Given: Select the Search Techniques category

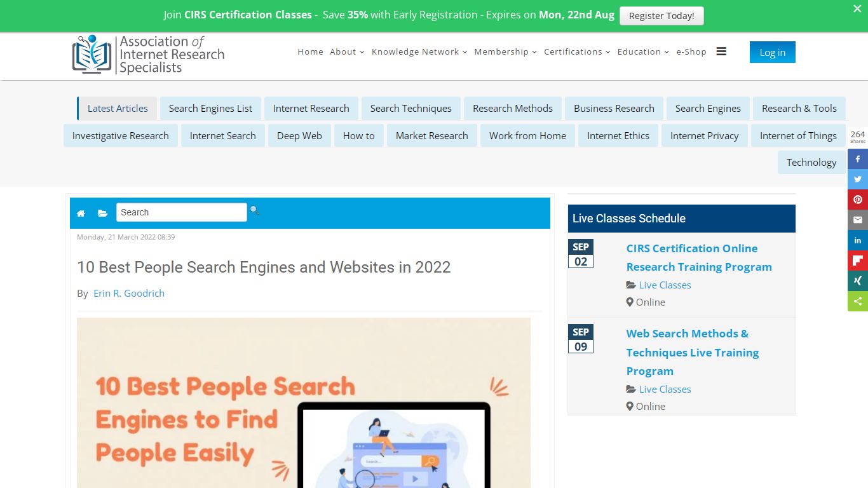Looking at the screenshot, I should [x=410, y=109].
